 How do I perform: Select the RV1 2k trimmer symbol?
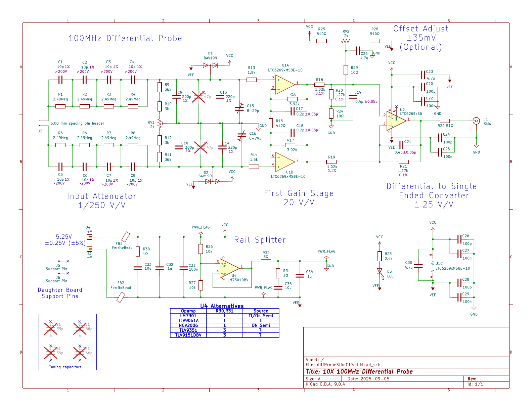160,123
